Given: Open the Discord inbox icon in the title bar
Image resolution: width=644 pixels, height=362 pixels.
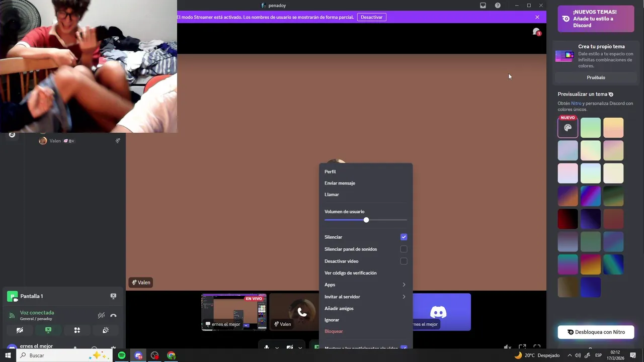Looking at the screenshot, I should point(483,6).
